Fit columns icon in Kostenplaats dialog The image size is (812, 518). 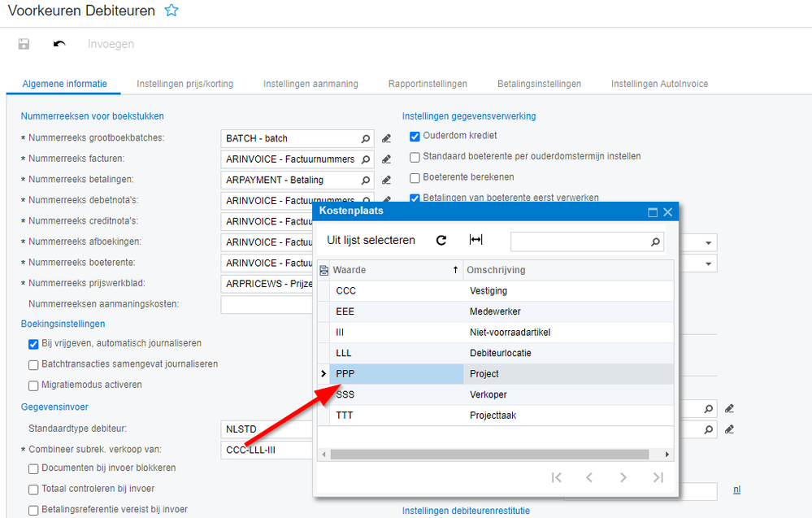coord(476,239)
